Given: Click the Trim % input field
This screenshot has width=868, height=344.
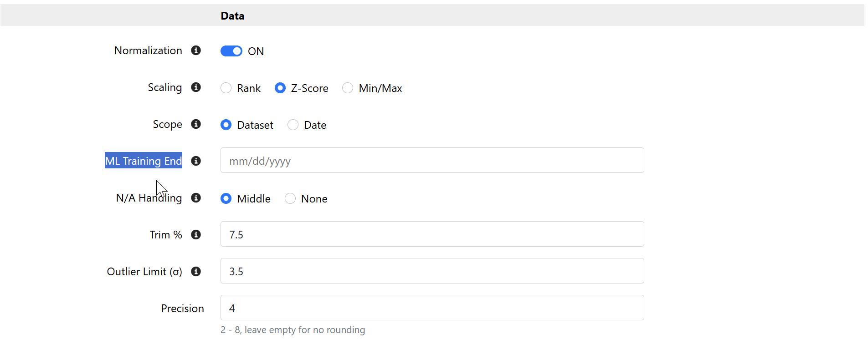Looking at the screenshot, I should 432,234.
